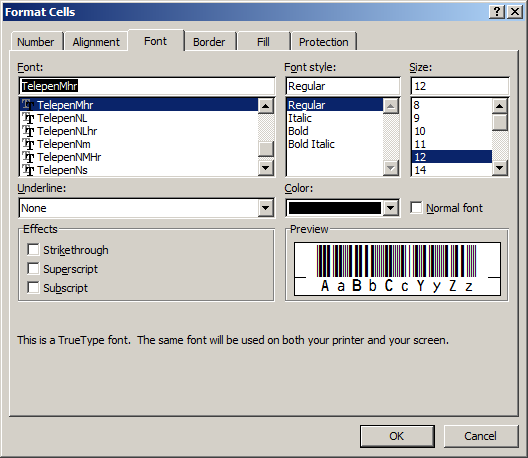
Task: Choose Bold font style
Action: [x=335, y=131]
